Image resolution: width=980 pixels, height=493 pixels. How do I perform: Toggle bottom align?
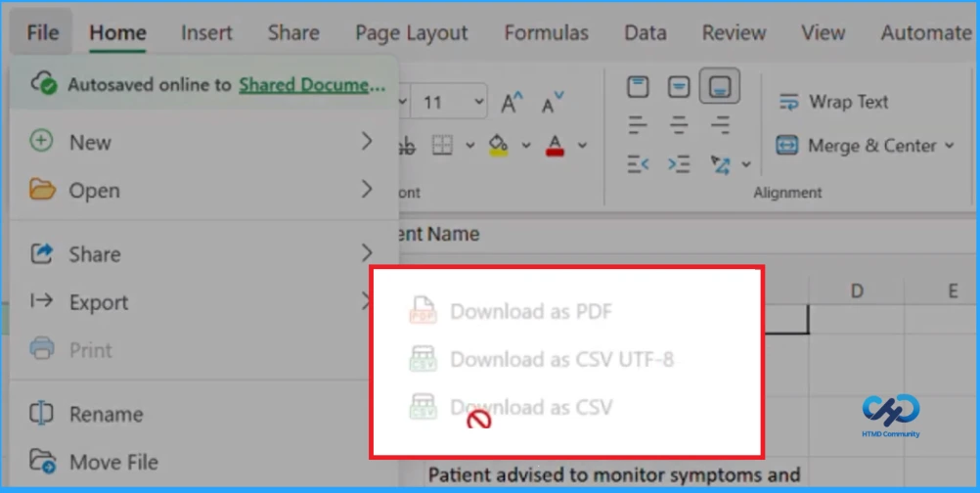[x=720, y=86]
